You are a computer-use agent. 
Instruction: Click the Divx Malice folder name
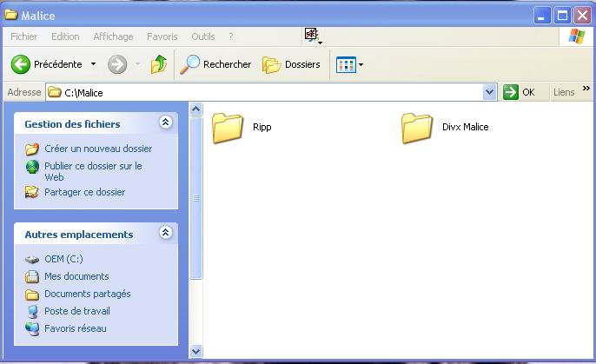click(466, 127)
